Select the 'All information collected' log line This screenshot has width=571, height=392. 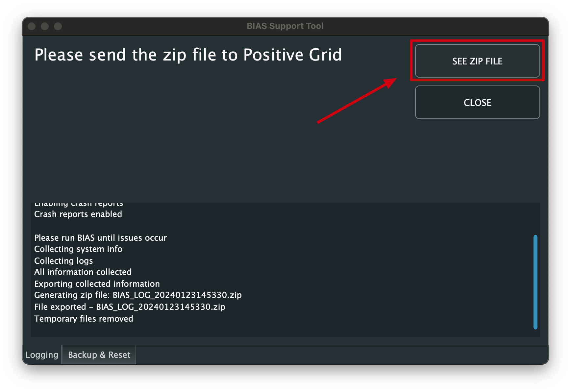click(83, 272)
